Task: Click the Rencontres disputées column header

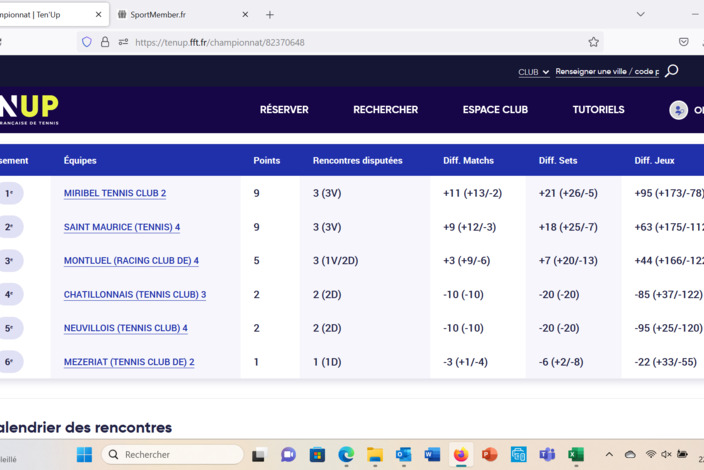Action: click(357, 160)
